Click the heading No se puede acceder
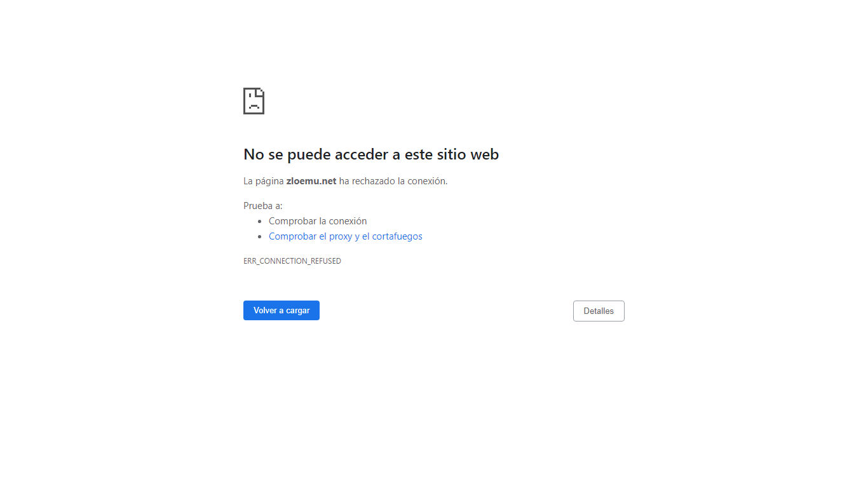868x488 pixels. point(371,154)
